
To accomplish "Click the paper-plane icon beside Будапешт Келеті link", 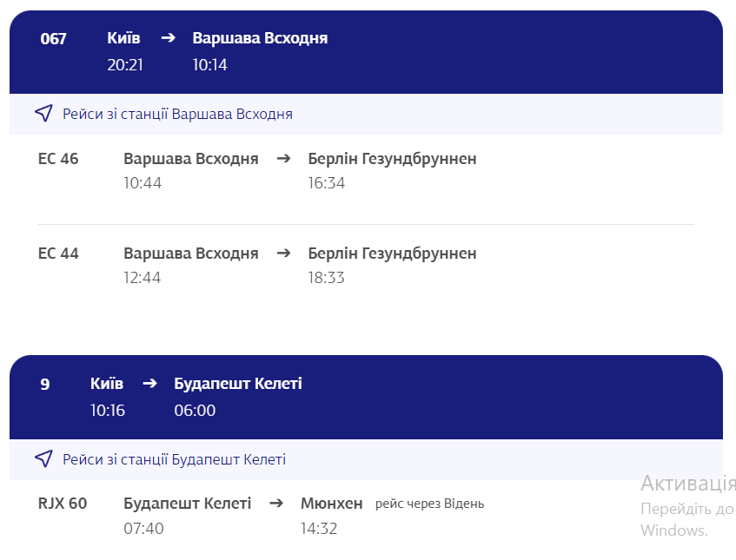I will click(x=43, y=458).
